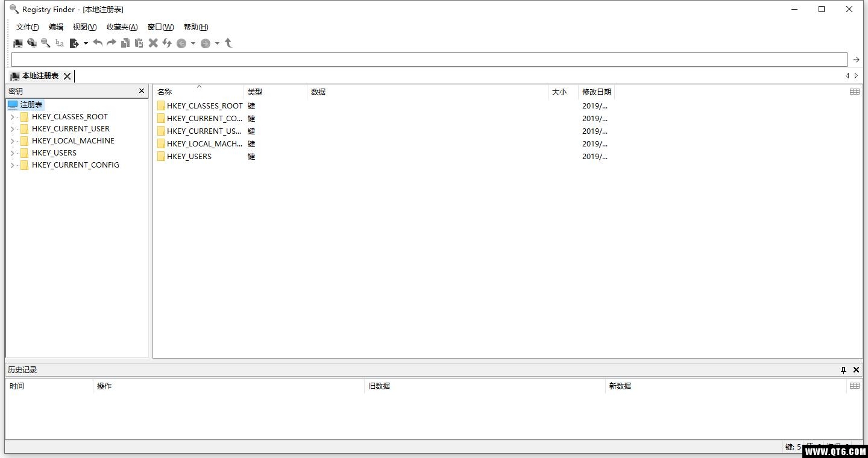This screenshot has width=868, height=458.
Task: Select the 注册表 root tree node
Action: [x=26, y=105]
